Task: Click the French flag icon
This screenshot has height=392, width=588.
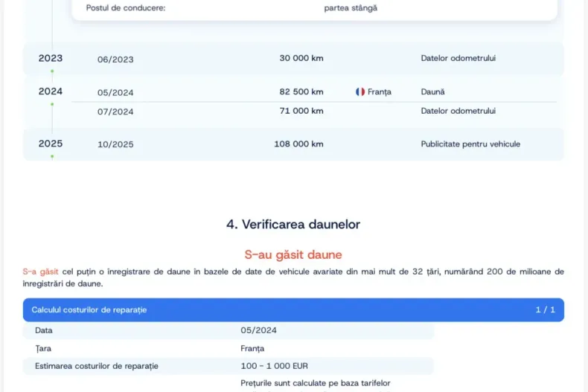Action: click(x=360, y=91)
